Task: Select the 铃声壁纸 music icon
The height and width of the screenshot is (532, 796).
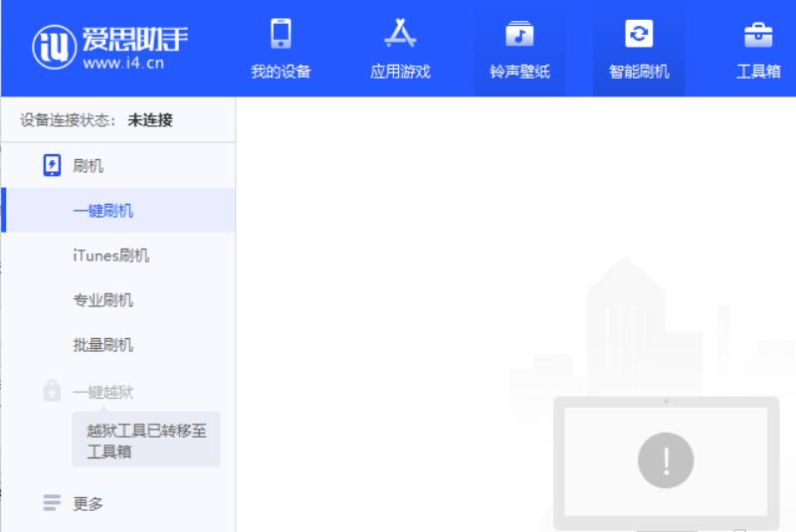Action: [519, 34]
